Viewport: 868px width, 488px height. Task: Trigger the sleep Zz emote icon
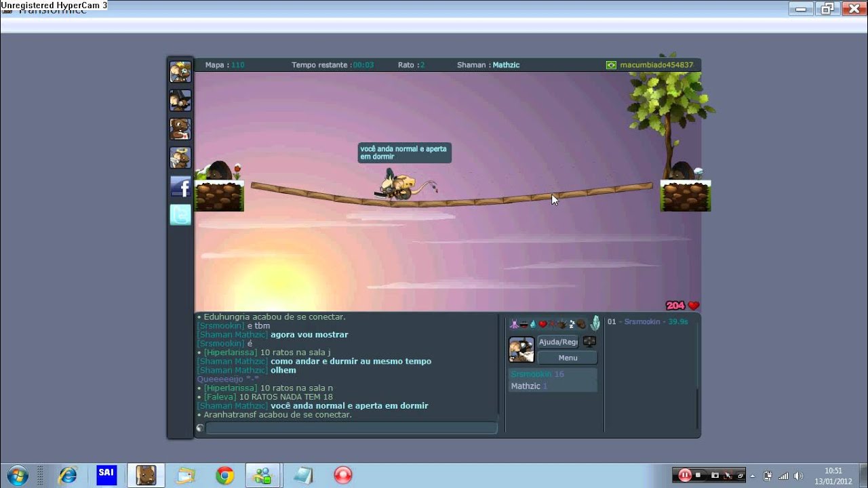(x=572, y=324)
